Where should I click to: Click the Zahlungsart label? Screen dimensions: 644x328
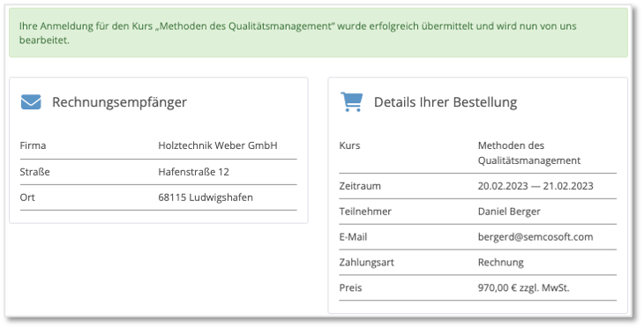(x=366, y=263)
